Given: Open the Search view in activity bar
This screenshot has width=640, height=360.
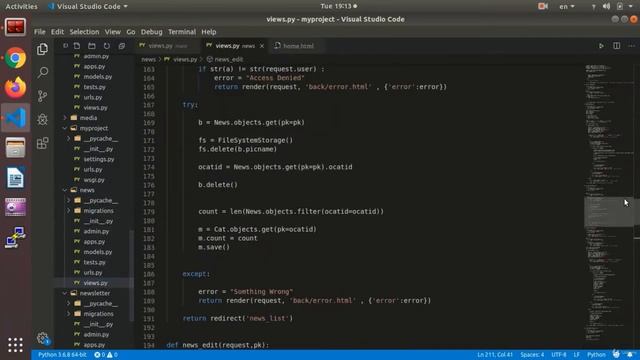Looking at the screenshot, I should click(x=42, y=73).
